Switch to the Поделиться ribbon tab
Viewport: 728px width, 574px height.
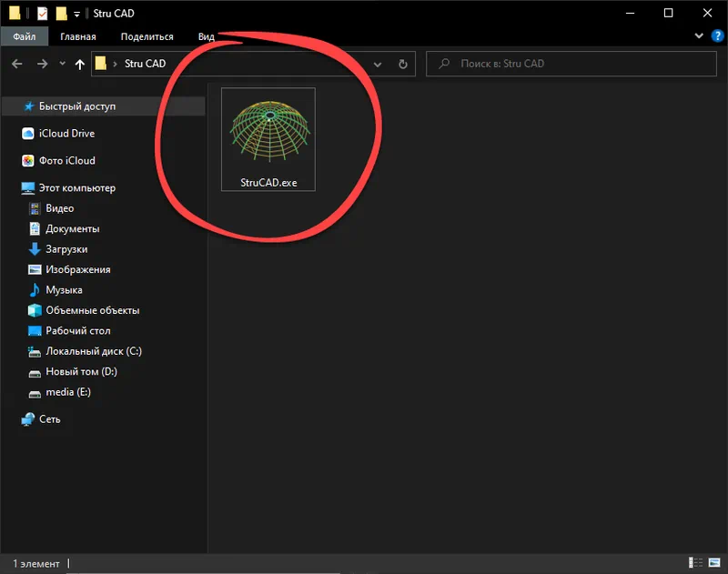[147, 36]
